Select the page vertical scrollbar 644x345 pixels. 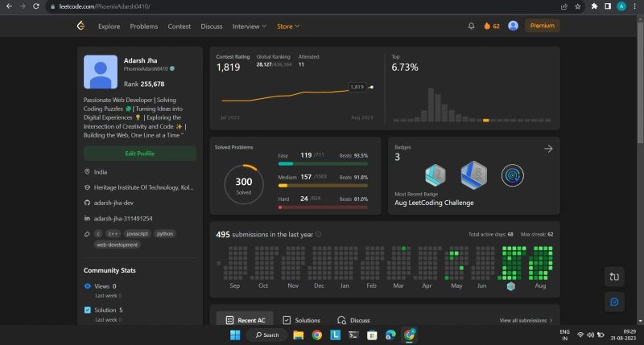(640, 82)
